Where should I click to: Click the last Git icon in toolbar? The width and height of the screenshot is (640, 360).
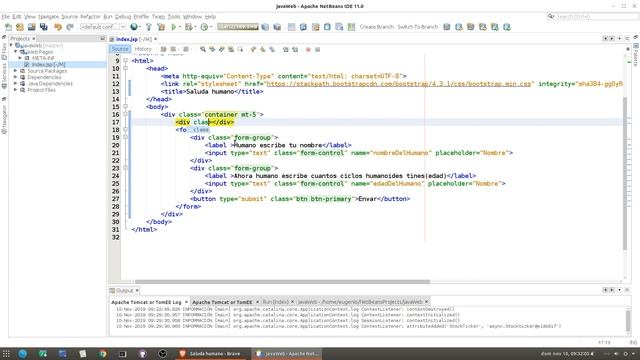point(507,27)
